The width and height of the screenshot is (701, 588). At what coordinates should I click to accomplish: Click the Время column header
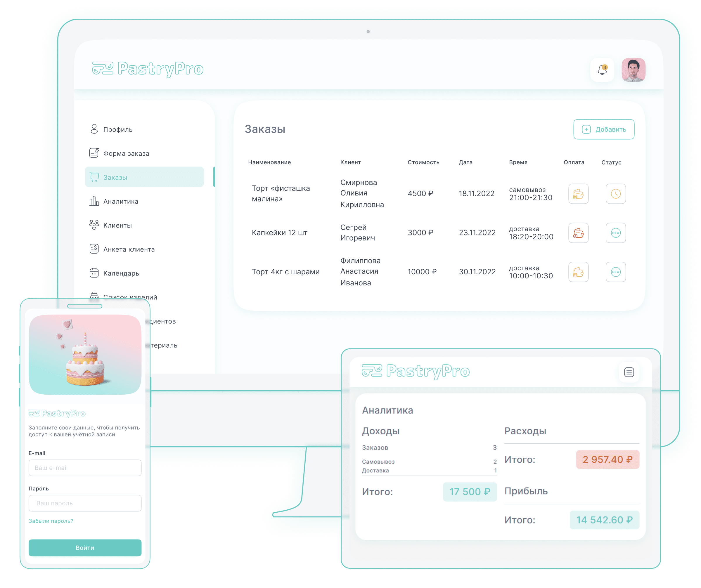coord(518,162)
